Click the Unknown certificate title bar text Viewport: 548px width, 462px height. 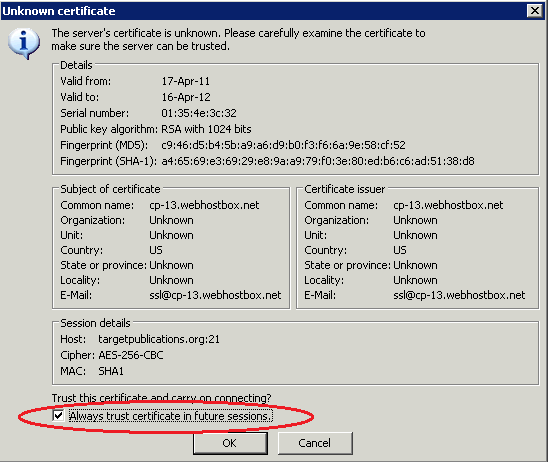coord(59,11)
